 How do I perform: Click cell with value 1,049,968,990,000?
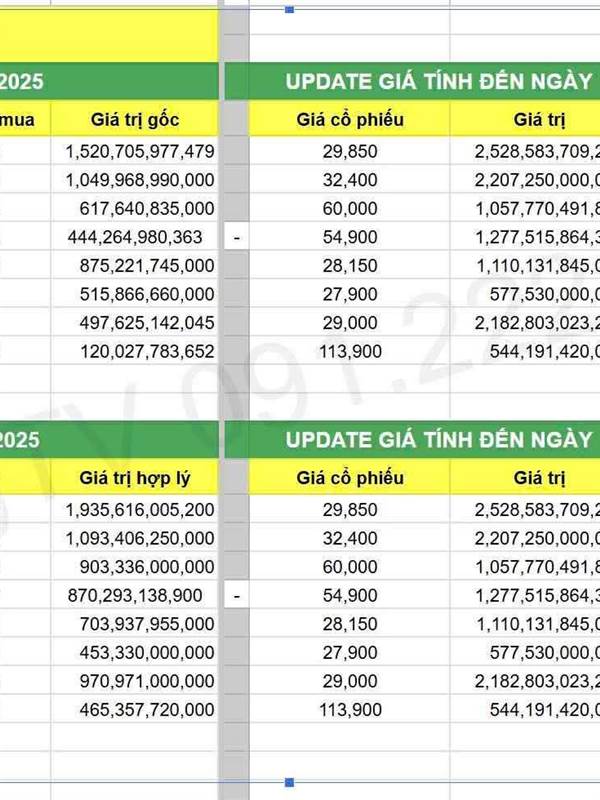(139, 180)
